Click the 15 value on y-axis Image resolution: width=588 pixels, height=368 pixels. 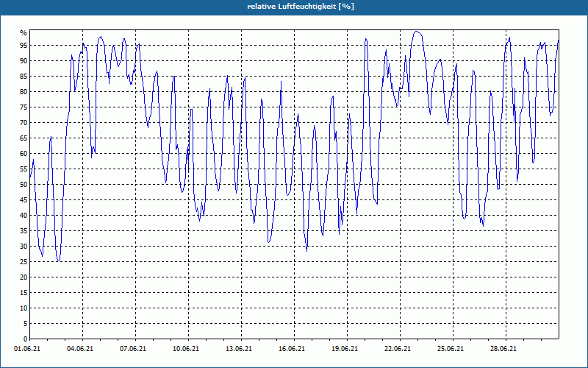point(24,292)
